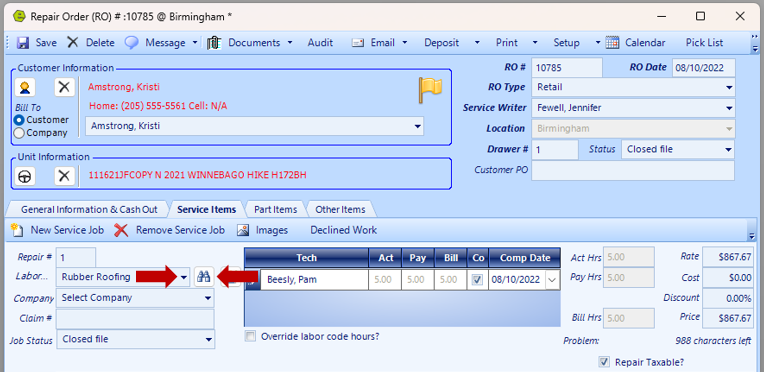Click into the Claim # field
Image resolution: width=764 pixels, height=372 pixels.
point(135,319)
